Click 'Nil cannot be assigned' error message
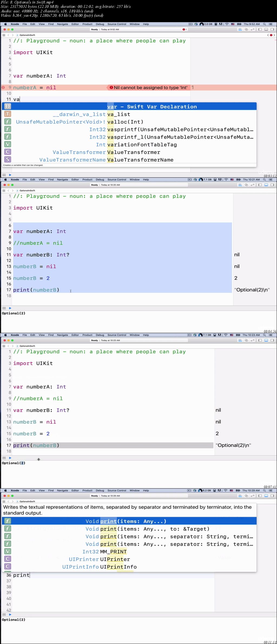 click(x=149, y=88)
